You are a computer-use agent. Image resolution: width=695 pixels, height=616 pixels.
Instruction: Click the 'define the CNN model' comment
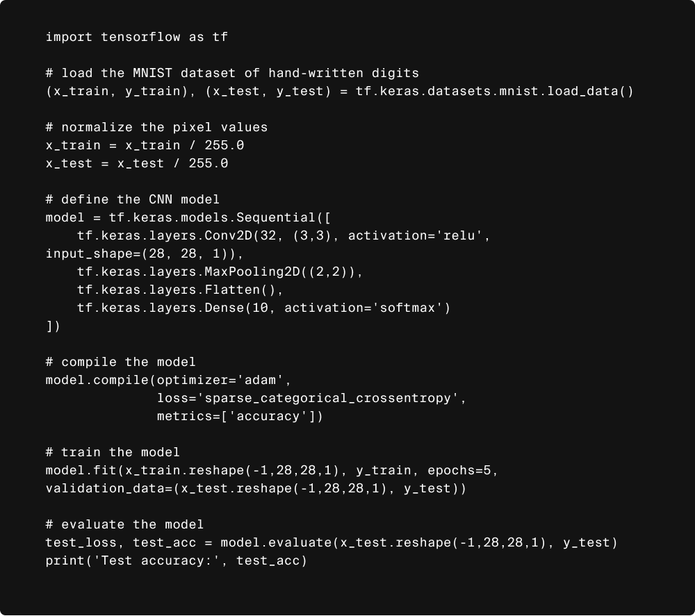132,199
